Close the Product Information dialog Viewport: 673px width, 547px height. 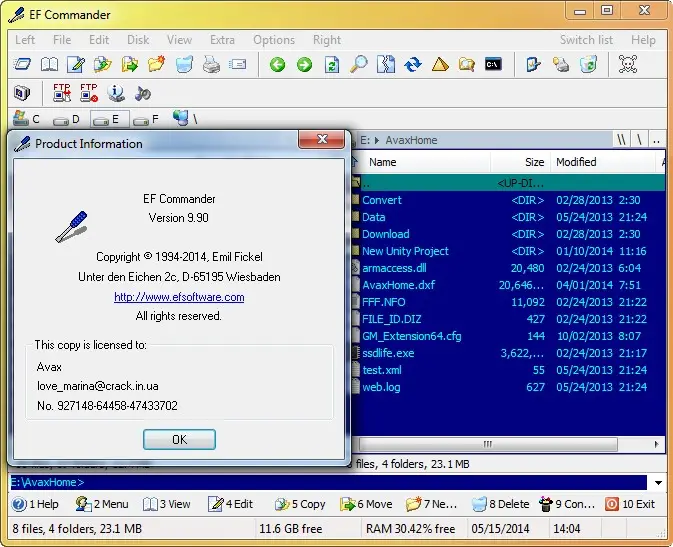click(322, 139)
